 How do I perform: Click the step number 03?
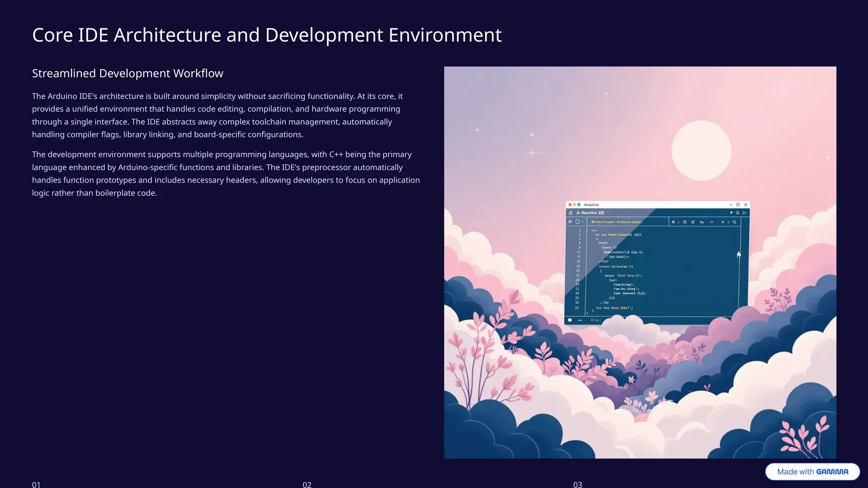tap(578, 484)
